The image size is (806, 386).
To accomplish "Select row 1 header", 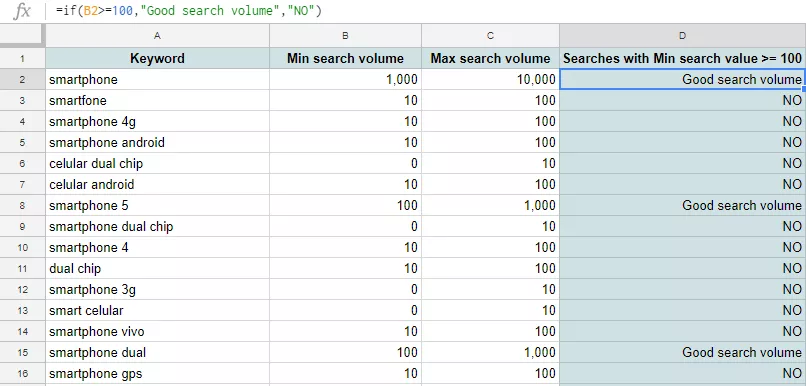I will (22, 59).
